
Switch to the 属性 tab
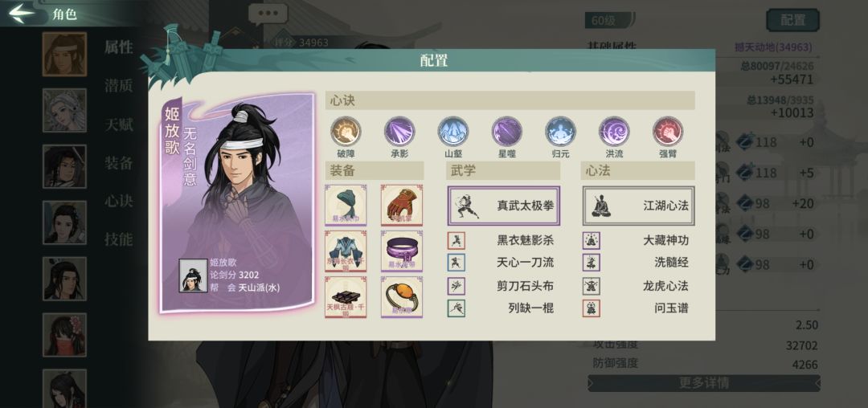coord(118,47)
